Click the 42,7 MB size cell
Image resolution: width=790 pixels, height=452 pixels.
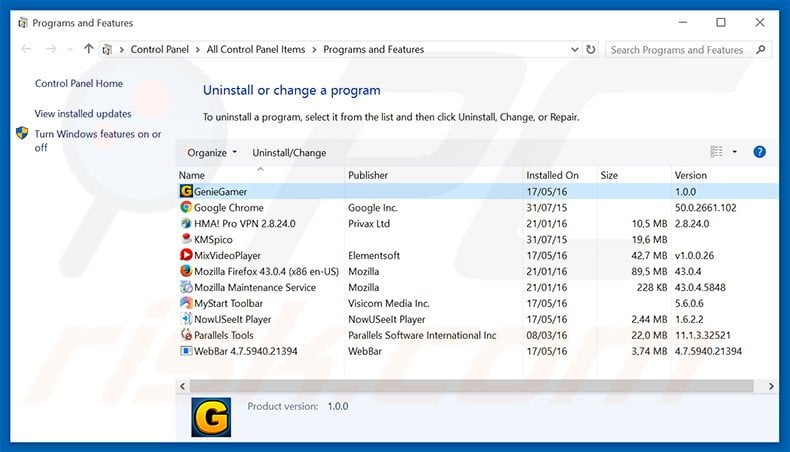tap(649, 255)
